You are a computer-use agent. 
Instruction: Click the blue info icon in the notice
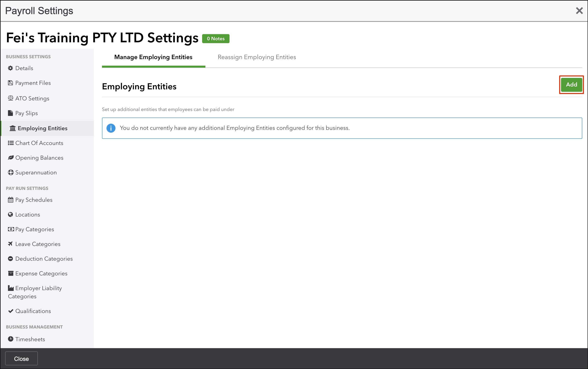(111, 128)
